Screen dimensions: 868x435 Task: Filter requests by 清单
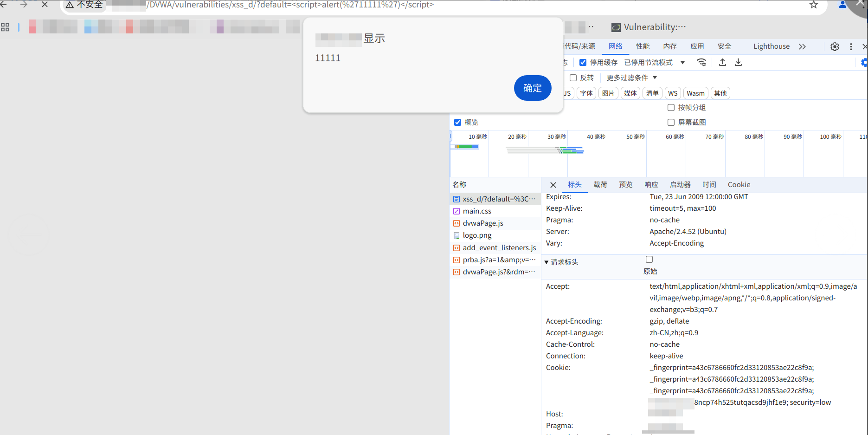click(652, 93)
